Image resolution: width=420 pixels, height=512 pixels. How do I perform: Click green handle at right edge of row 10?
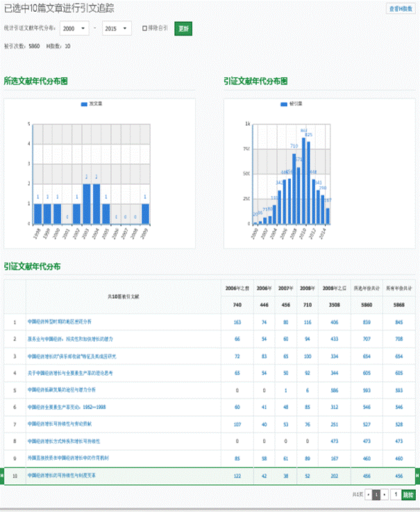pyautogui.click(x=417, y=475)
